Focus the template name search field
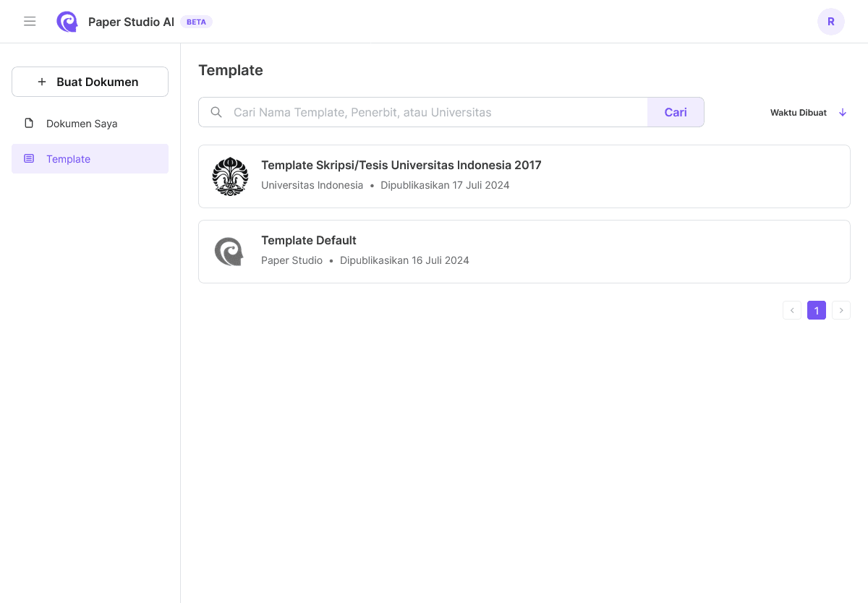 point(434,112)
